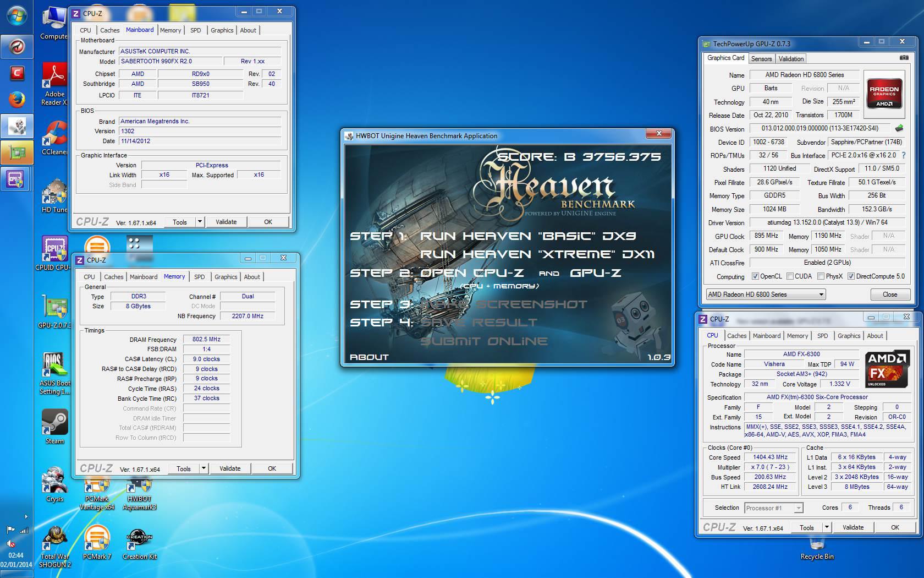
Task: Click the GPU-Z BIOS save chip icon
Action: [899, 128]
